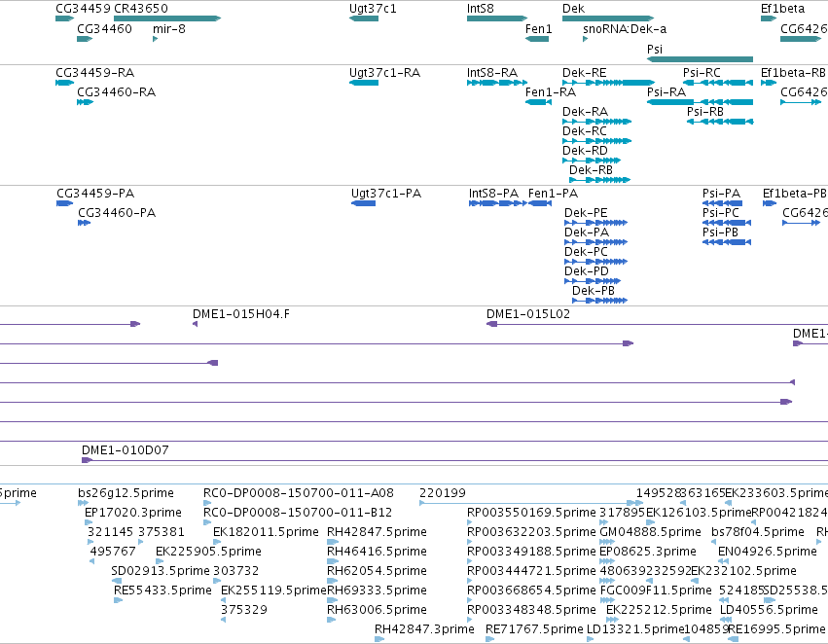Select EST RH46416.5prime

[x=333, y=561]
